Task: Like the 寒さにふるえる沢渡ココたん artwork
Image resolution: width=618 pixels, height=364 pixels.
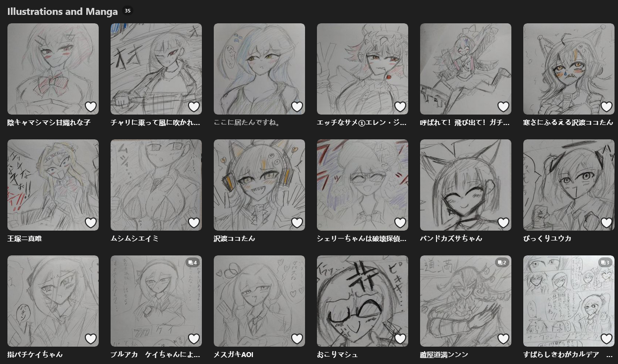Action: coord(607,107)
